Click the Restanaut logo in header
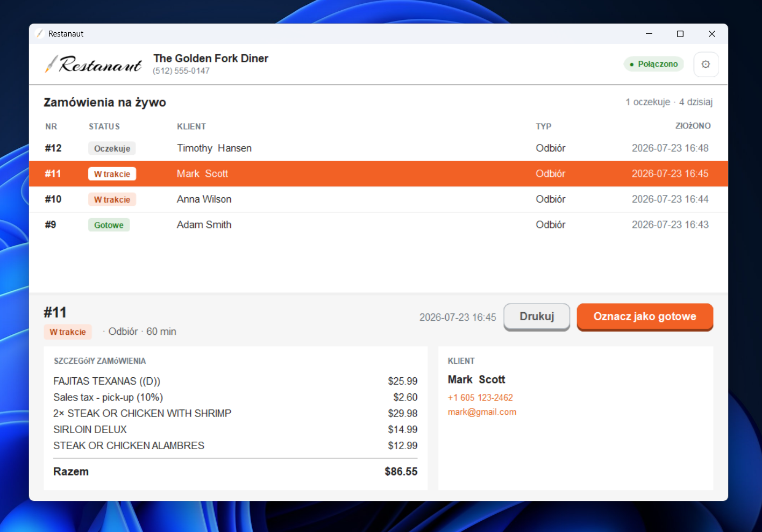Viewport: 762px width, 532px height. (x=94, y=64)
